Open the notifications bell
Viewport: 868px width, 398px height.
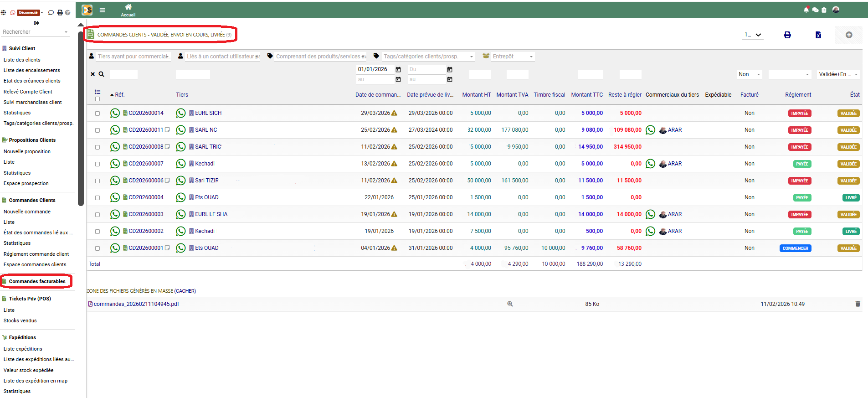(806, 10)
